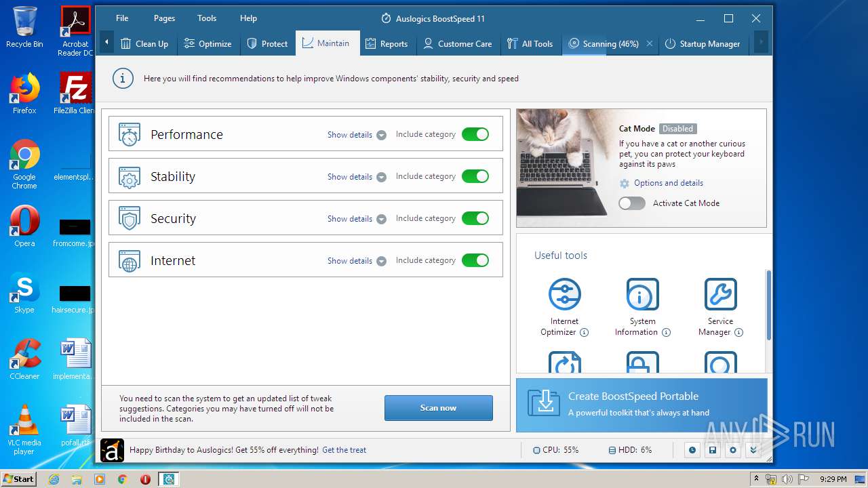
Task: Click the Service Manager info icon
Action: (x=738, y=332)
